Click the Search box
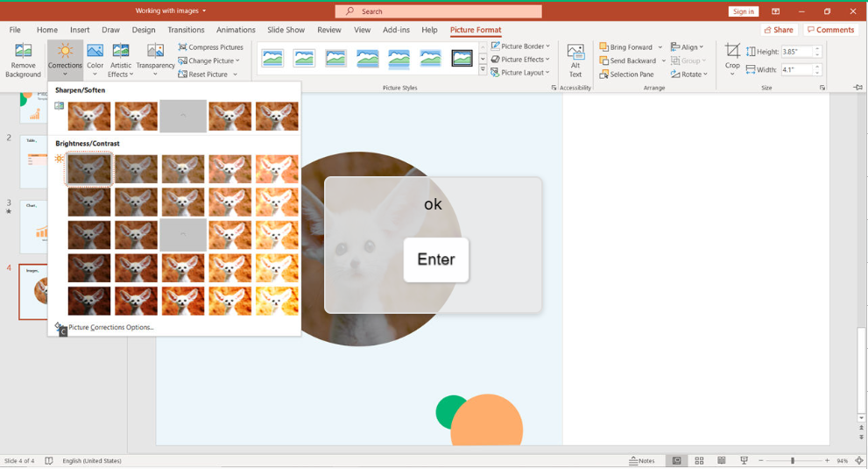 pos(439,11)
